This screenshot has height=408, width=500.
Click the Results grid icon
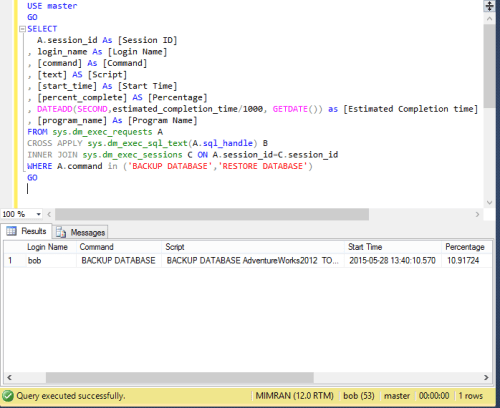11,231
